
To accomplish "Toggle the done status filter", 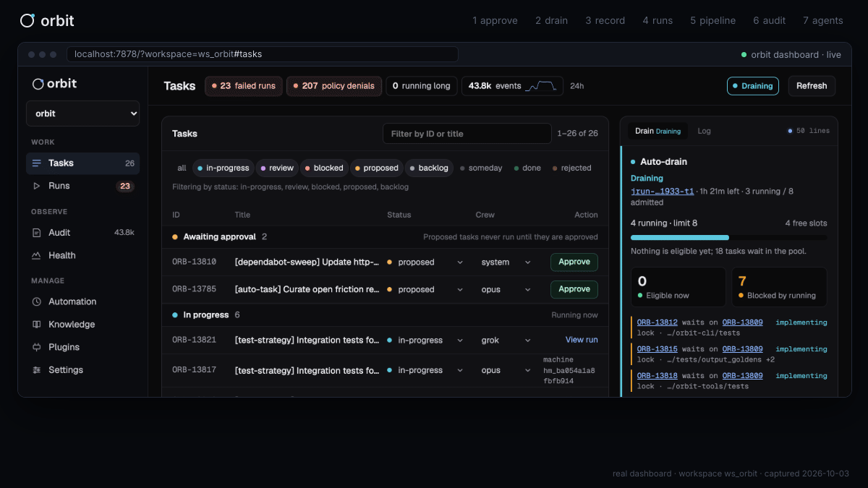I will pyautogui.click(x=527, y=168).
